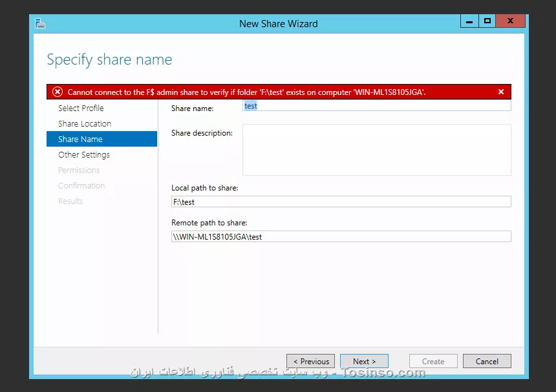Screen dimensions: 556x392
Task: Click the New Share Wizard title bar icon
Action: pos(40,23)
